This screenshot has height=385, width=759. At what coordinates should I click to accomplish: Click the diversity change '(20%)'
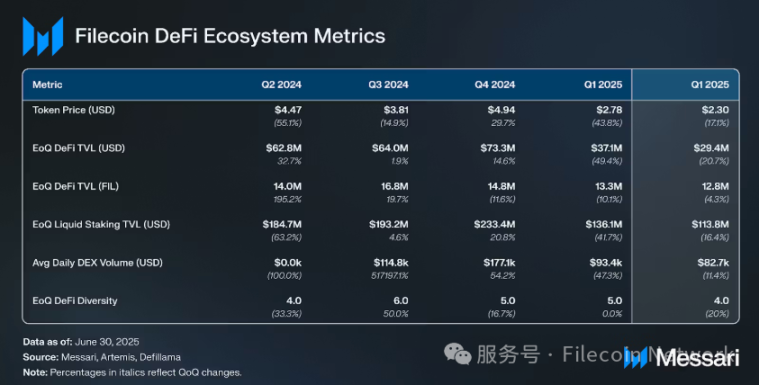717,314
